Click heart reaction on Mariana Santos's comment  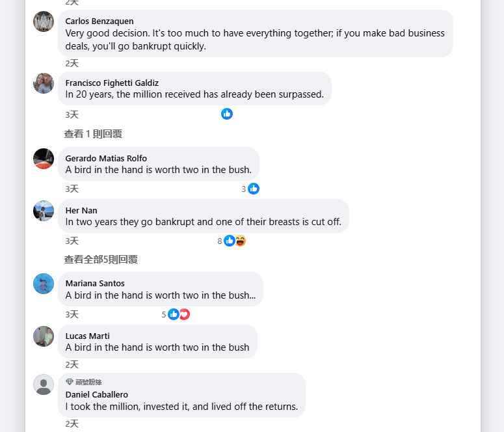click(184, 314)
